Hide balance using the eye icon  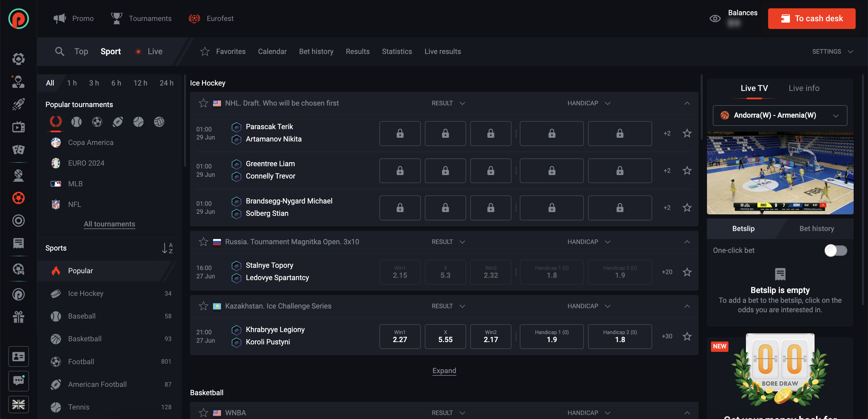point(714,19)
